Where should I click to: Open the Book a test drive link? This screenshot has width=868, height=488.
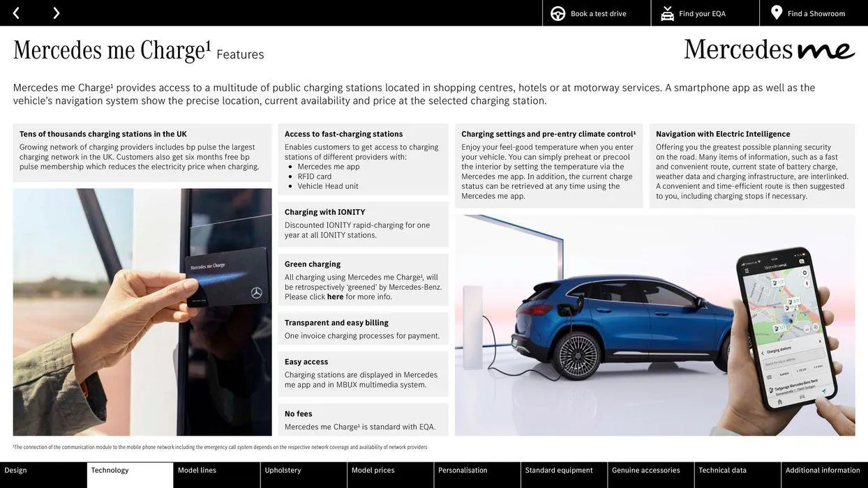598,14
